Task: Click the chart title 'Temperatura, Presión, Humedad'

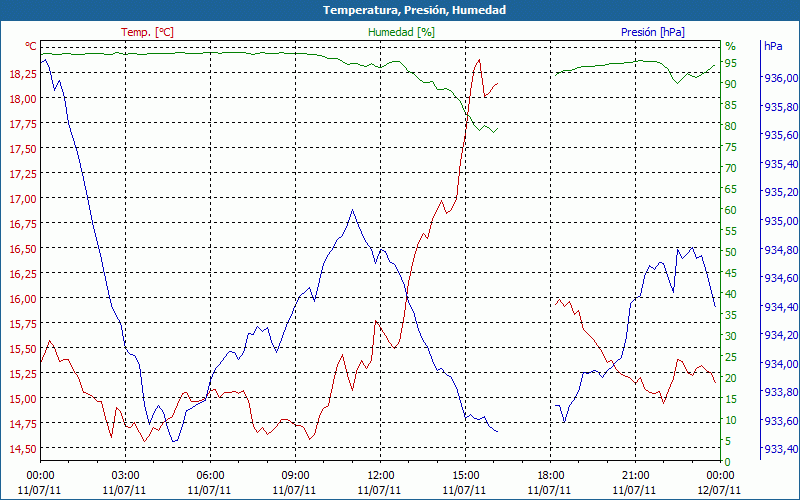Action: (x=414, y=10)
